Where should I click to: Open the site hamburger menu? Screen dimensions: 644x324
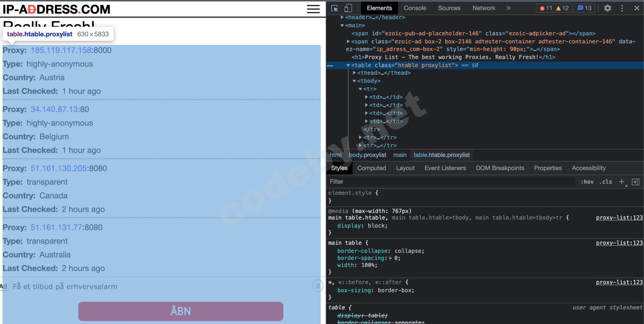313,9
